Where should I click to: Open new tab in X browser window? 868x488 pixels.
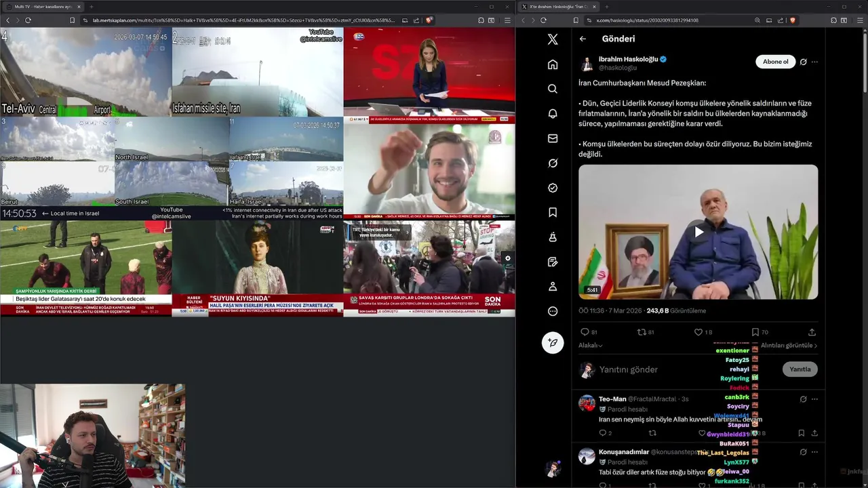tap(606, 7)
